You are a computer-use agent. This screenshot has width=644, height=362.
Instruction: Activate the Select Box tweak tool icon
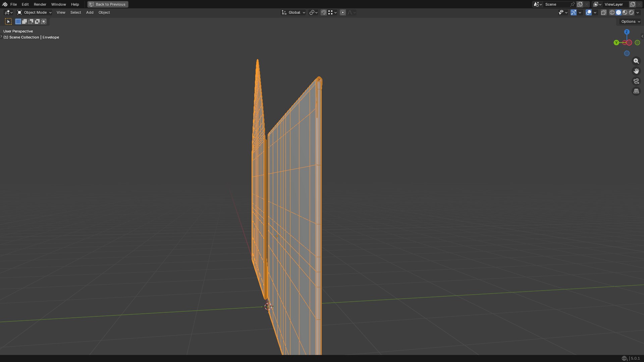8,21
